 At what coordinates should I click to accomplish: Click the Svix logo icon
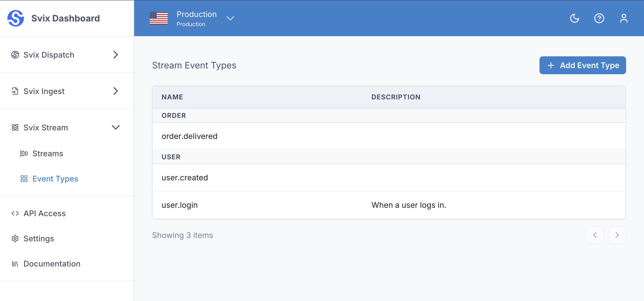tap(15, 18)
